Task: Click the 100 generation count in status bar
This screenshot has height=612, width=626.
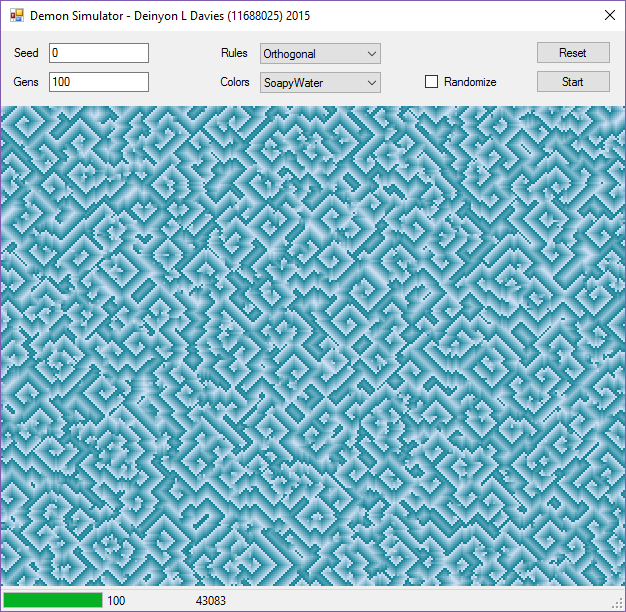Action: tap(116, 600)
